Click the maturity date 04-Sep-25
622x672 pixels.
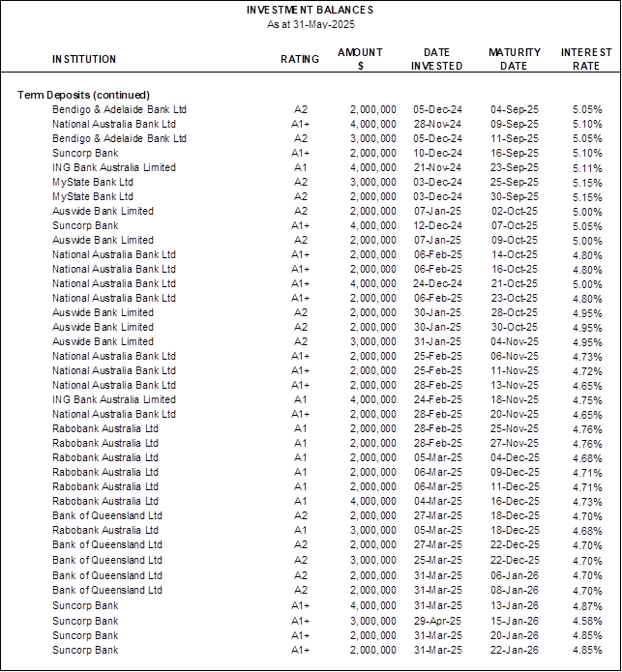pyautogui.click(x=514, y=109)
